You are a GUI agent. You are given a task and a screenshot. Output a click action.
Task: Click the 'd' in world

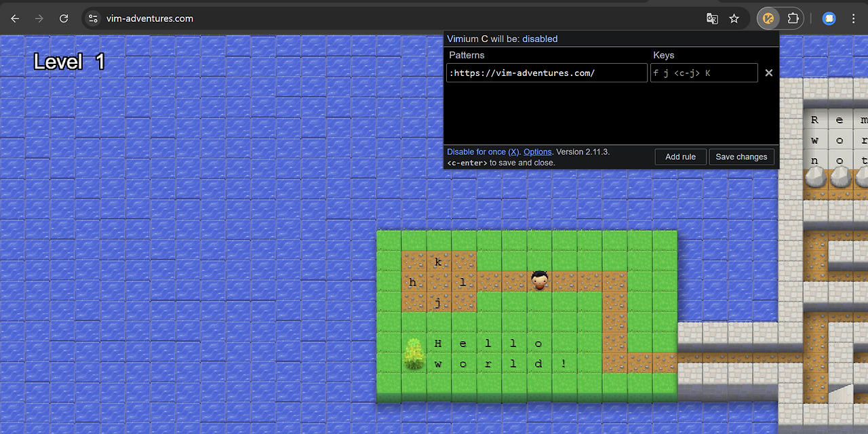pos(538,363)
